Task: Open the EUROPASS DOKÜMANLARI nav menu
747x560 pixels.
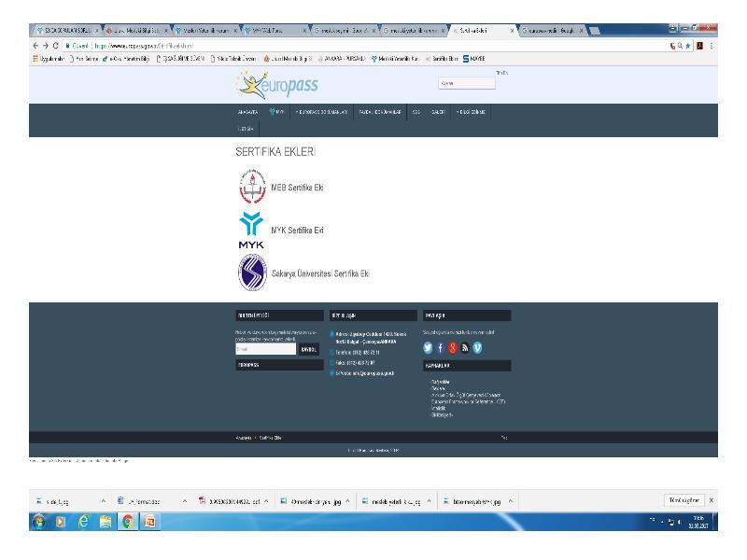Action: [321, 112]
